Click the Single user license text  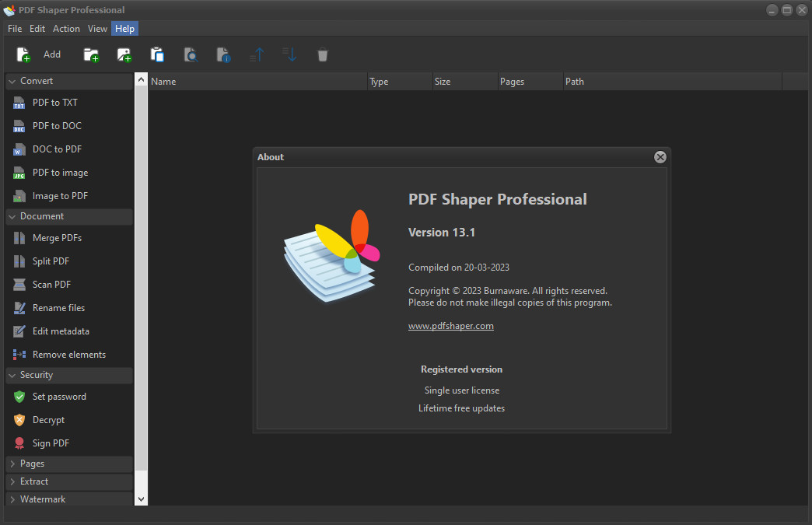pos(462,390)
